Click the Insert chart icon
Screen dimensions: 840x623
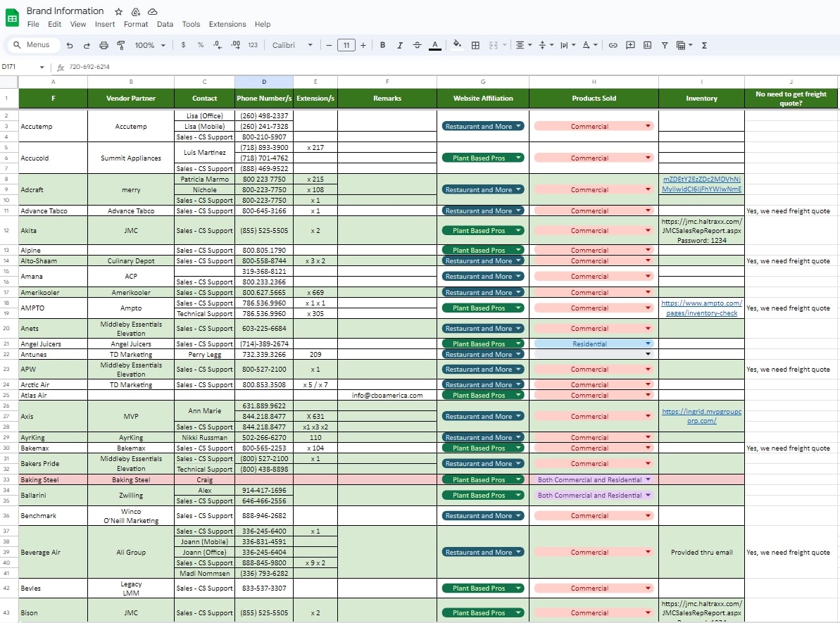(648, 46)
